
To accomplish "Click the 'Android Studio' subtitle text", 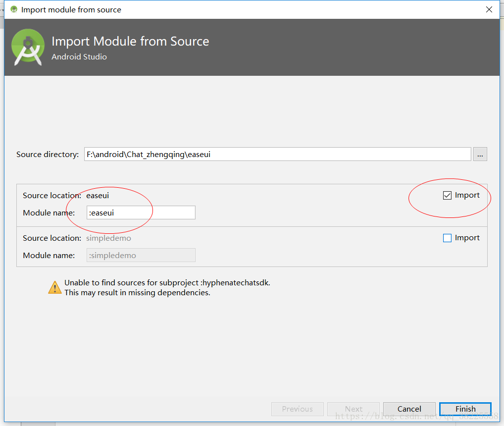I will (79, 56).
